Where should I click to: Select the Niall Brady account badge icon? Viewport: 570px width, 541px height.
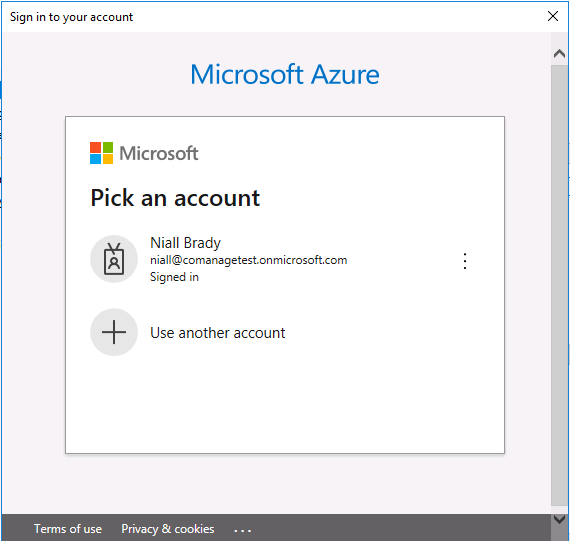[x=114, y=259]
